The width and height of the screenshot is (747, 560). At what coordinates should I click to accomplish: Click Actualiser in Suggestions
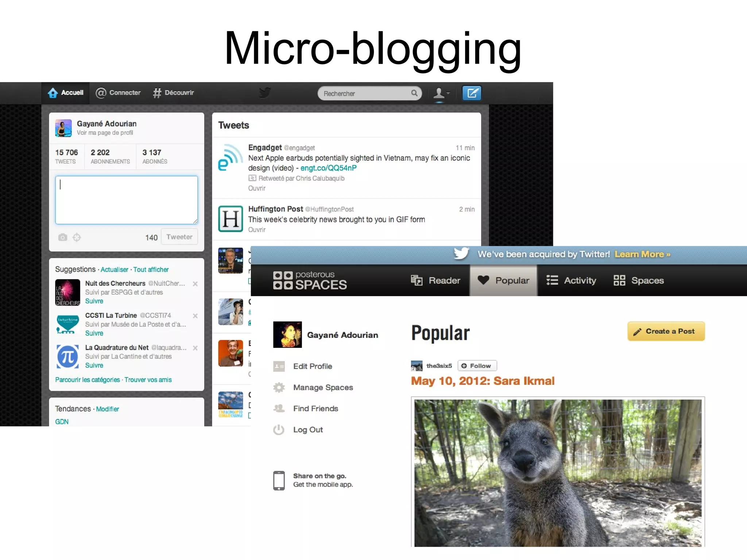point(114,269)
